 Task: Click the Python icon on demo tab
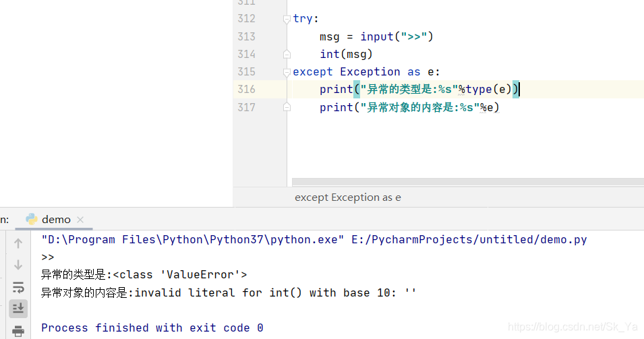pos(32,219)
